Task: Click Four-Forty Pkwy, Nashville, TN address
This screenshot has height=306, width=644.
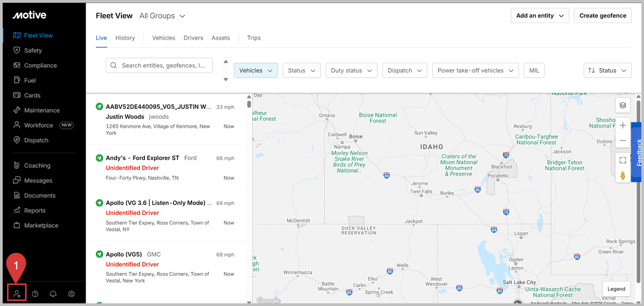Action: pos(142,178)
